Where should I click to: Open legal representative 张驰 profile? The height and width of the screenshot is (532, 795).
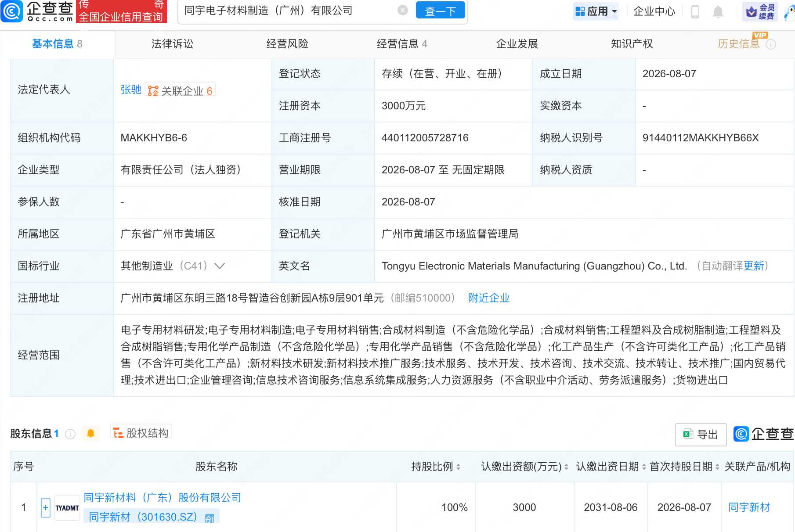pyautogui.click(x=131, y=90)
